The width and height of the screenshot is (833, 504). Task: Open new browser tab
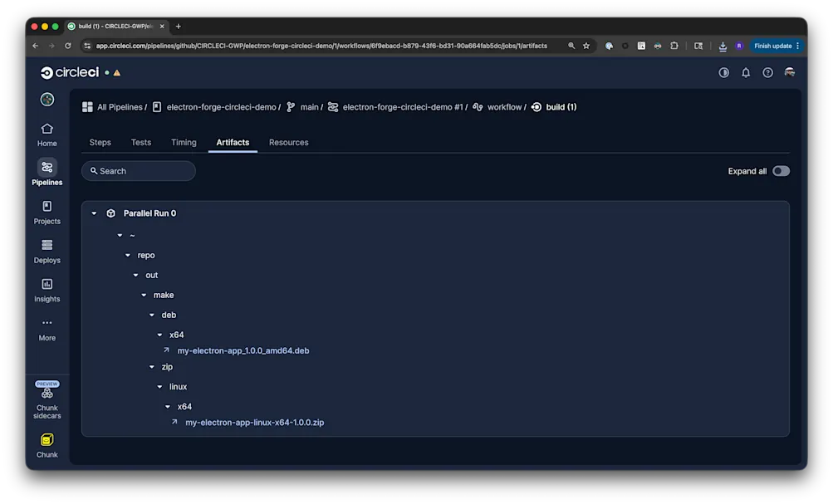point(178,26)
